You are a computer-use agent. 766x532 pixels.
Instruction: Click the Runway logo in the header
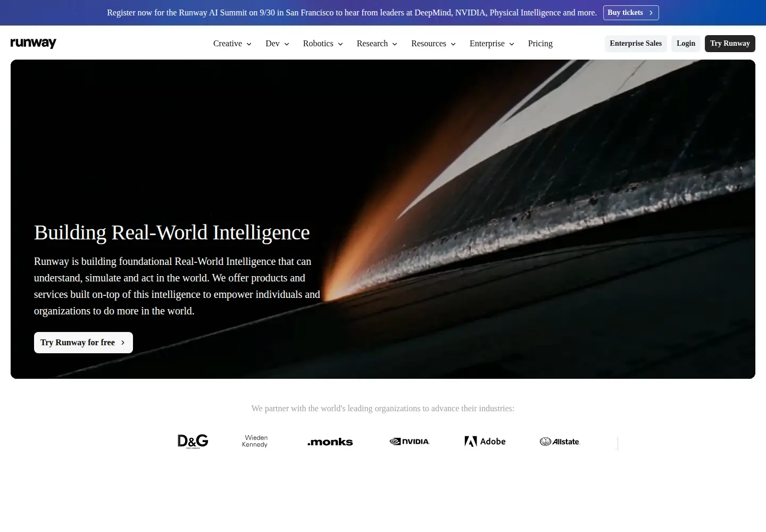tap(34, 43)
